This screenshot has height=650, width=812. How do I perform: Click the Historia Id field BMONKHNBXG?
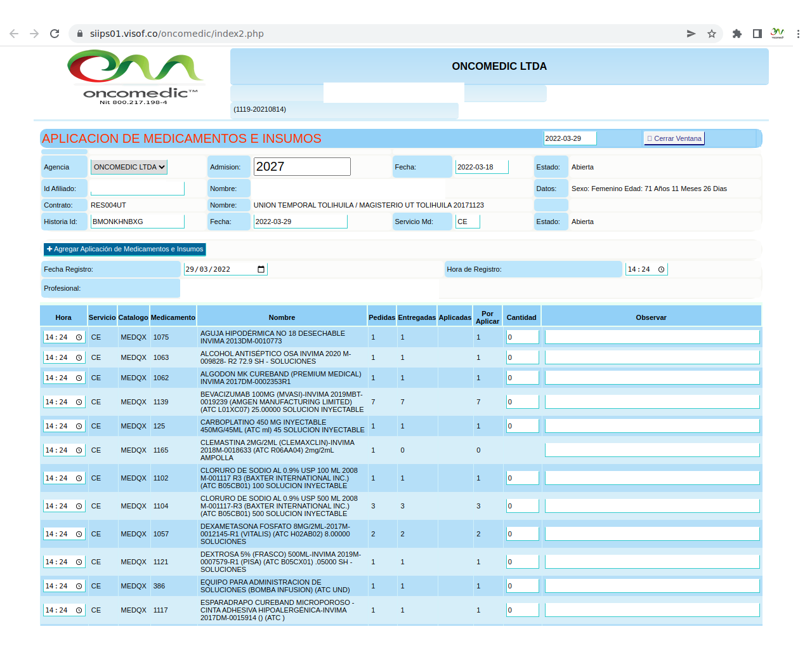point(137,222)
